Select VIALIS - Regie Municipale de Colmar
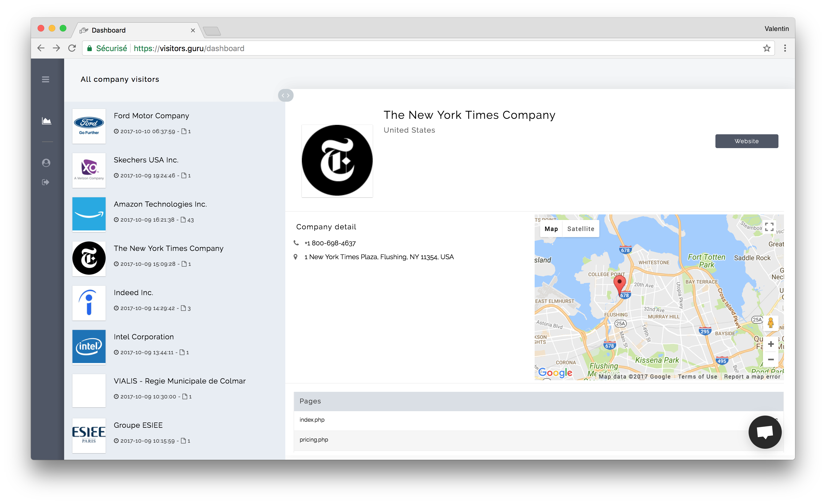Screen dimensions: 826x504 pyautogui.click(x=174, y=391)
